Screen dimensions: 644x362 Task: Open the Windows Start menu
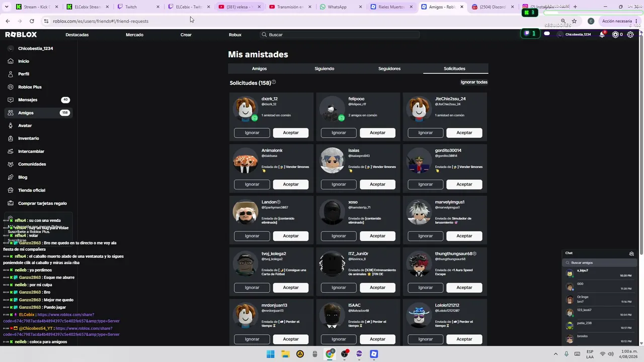pos(270,354)
